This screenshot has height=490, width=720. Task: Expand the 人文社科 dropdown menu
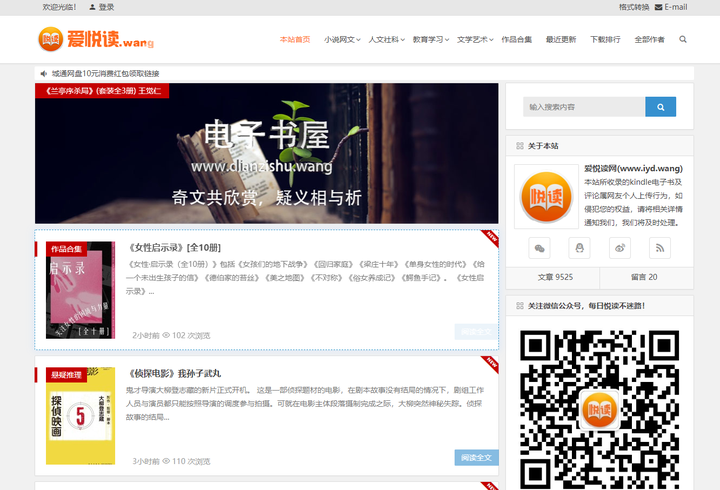tap(386, 40)
